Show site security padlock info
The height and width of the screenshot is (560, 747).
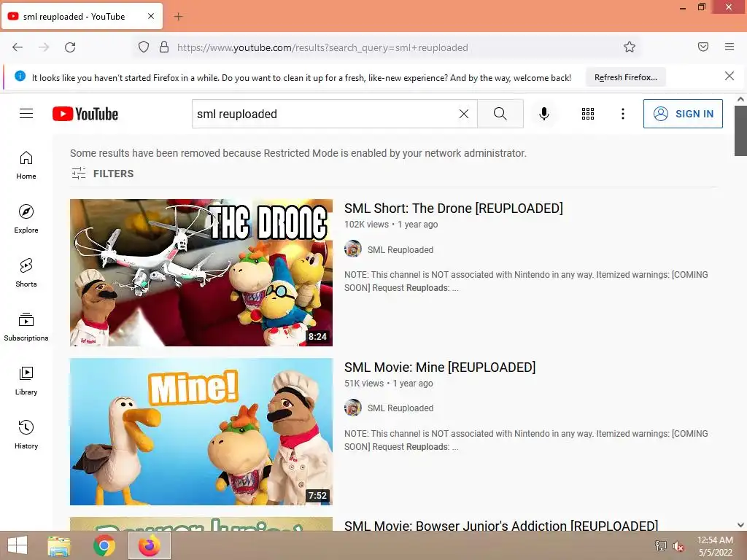tap(164, 47)
